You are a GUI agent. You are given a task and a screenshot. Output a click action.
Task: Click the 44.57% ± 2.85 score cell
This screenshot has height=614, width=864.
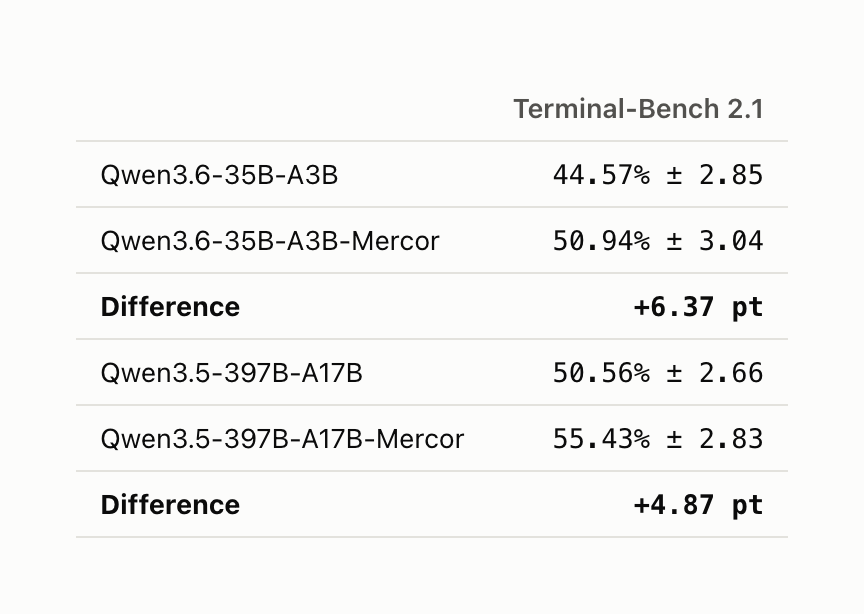click(658, 175)
